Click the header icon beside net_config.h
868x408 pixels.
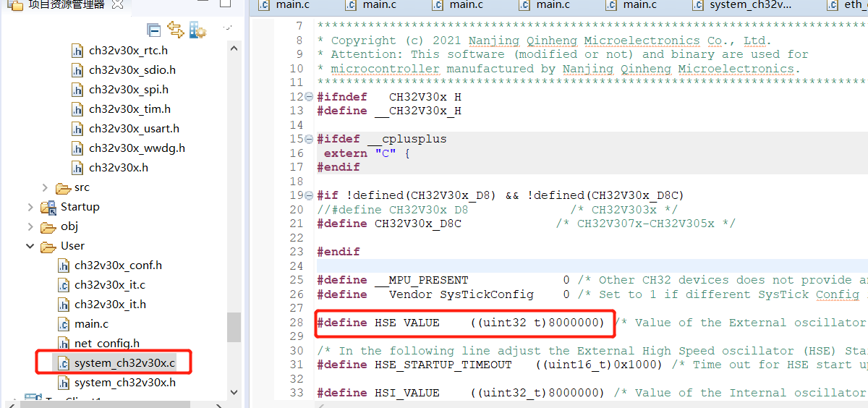[x=64, y=344]
